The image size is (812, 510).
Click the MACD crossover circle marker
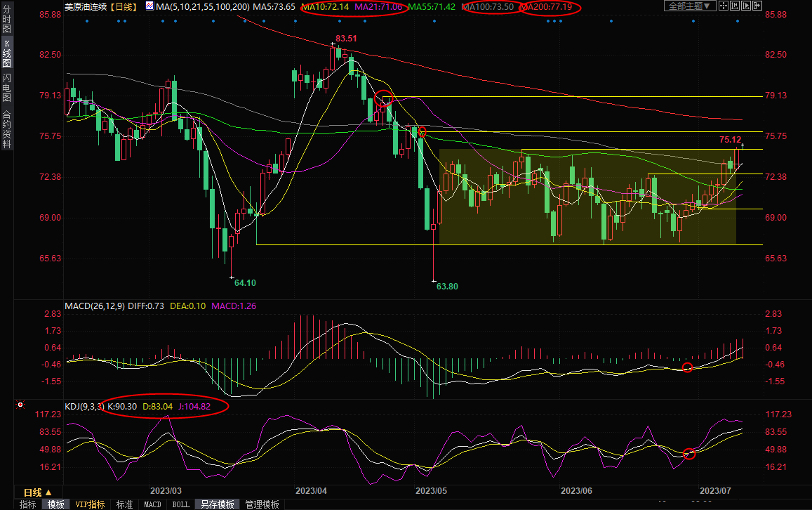click(688, 367)
